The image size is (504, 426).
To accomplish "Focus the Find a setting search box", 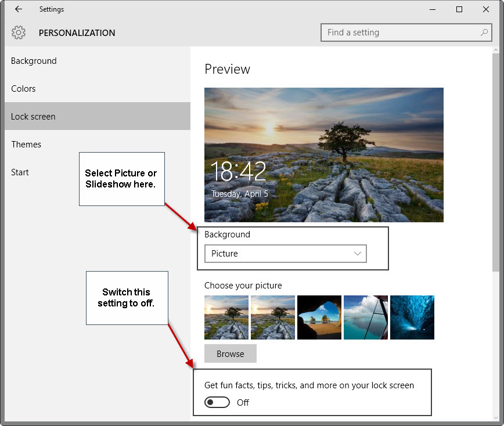I will coord(406,33).
